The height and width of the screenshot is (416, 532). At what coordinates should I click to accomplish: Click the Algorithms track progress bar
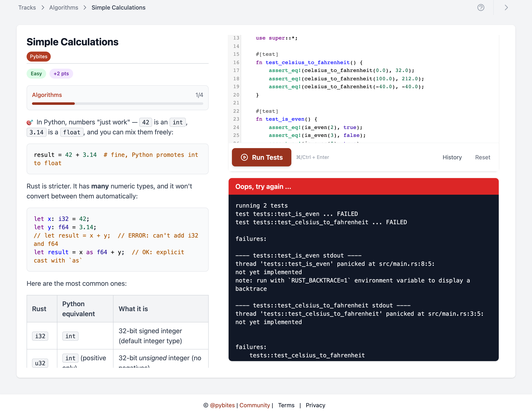coord(117,104)
